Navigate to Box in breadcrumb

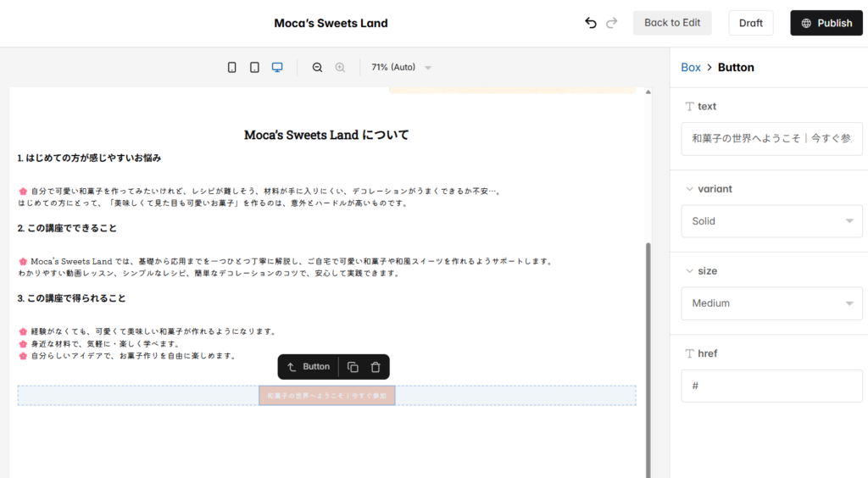(x=691, y=68)
